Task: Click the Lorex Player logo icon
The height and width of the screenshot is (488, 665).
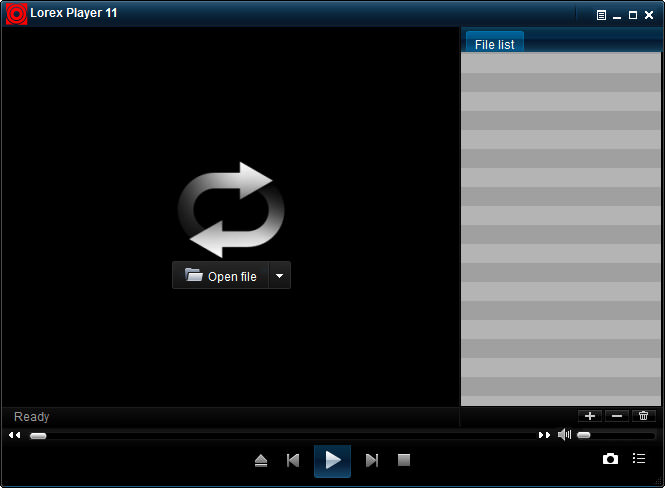Action: pyautogui.click(x=17, y=14)
